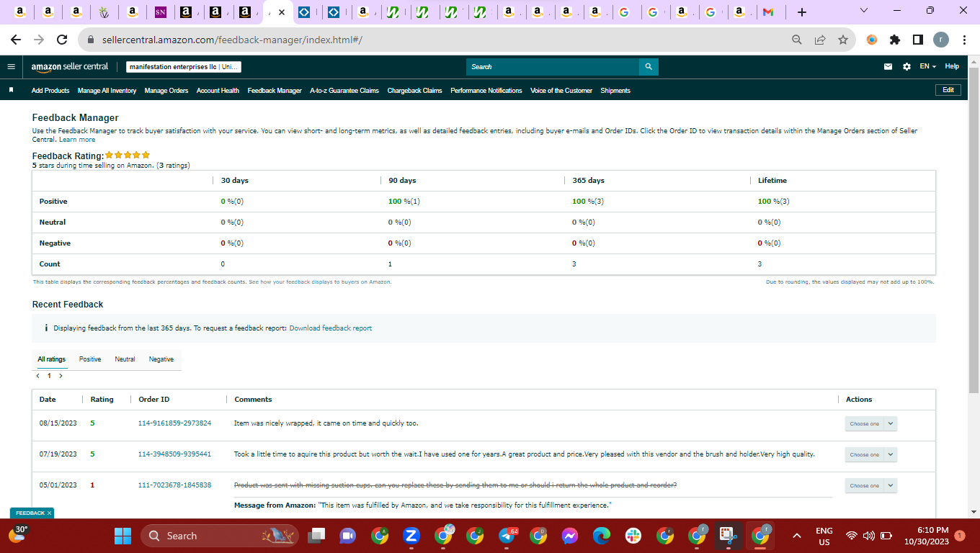Open 'Choose one' dropdown for the 08/15/2023 feedback

[x=870, y=423]
